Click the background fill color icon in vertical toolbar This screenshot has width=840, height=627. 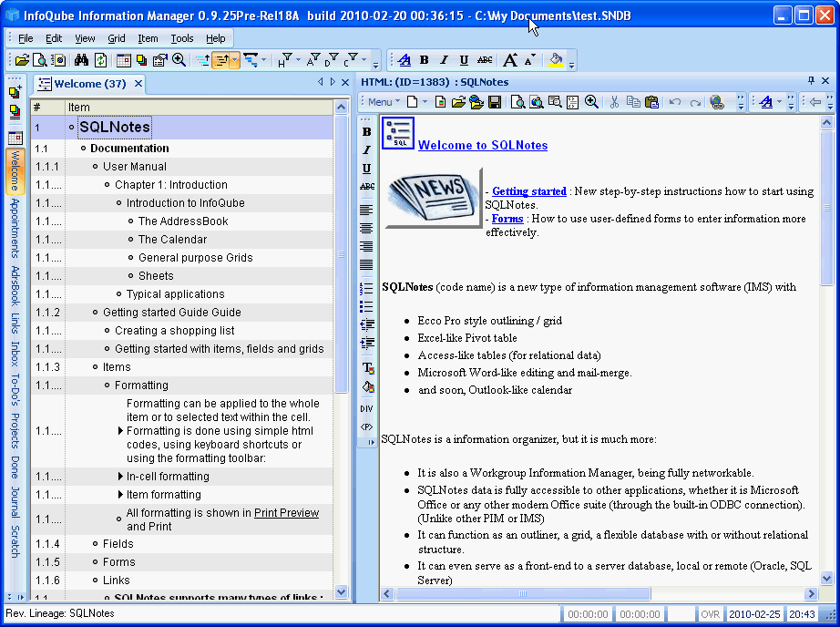[367, 387]
